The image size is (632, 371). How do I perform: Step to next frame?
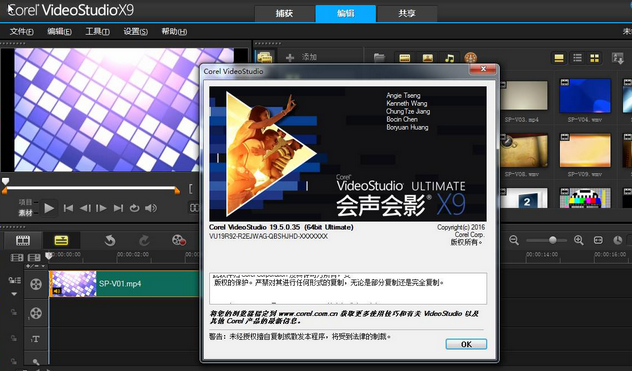coord(102,208)
